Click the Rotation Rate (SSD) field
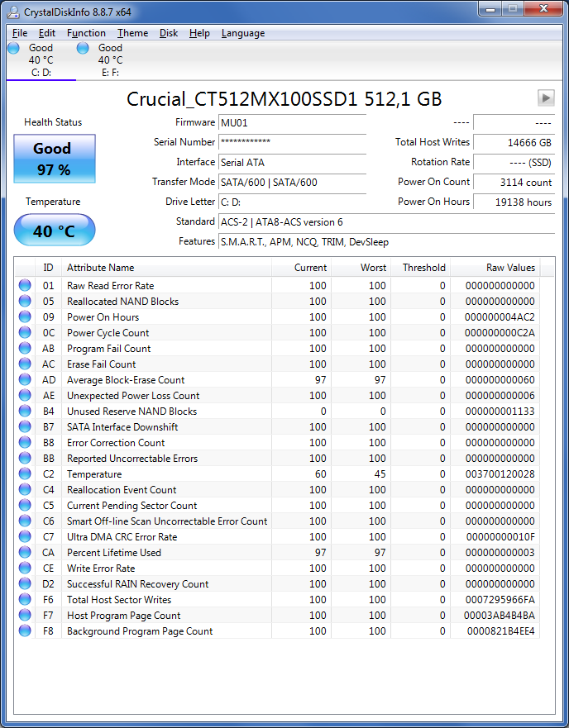Viewport: 569px width, 728px height. coord(514,163)
